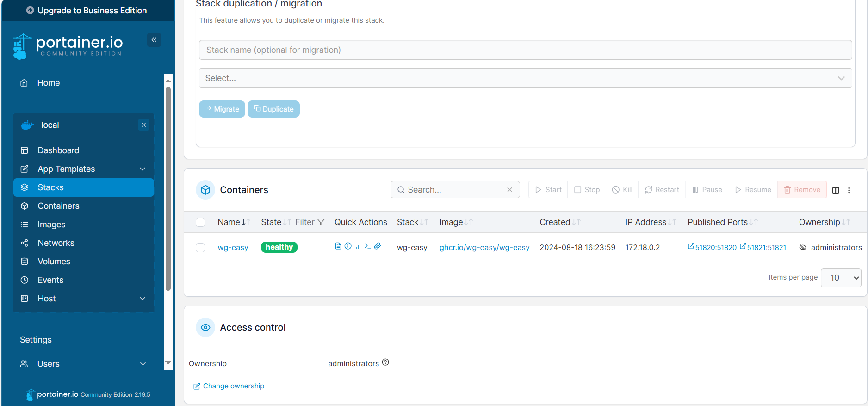The width and height of the screenshot is (868, 406).
Task: Open Containers in the sidebar
Action: coord(84,206)
